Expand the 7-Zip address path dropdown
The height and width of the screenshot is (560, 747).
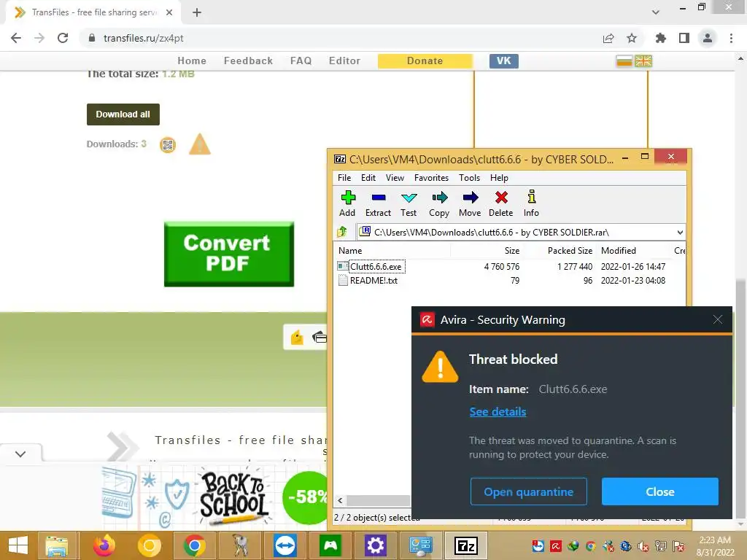(680, 233)
